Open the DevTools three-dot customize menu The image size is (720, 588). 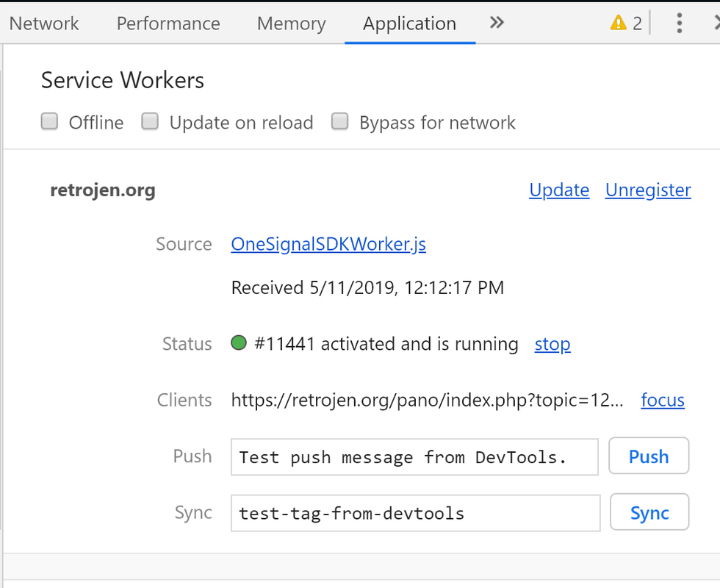pos(679,23)
